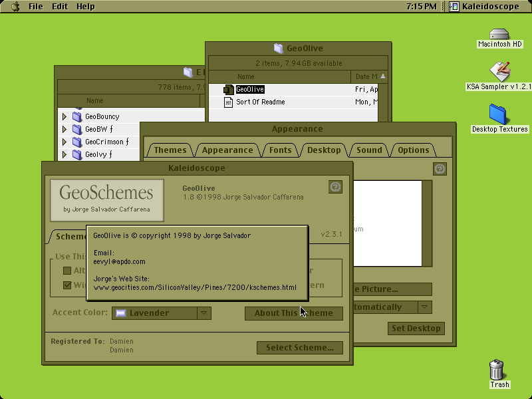Switch to the Appearance tab
Image resolution: width=532 pixels, height=399 pixels.
(x=227, y=150)
